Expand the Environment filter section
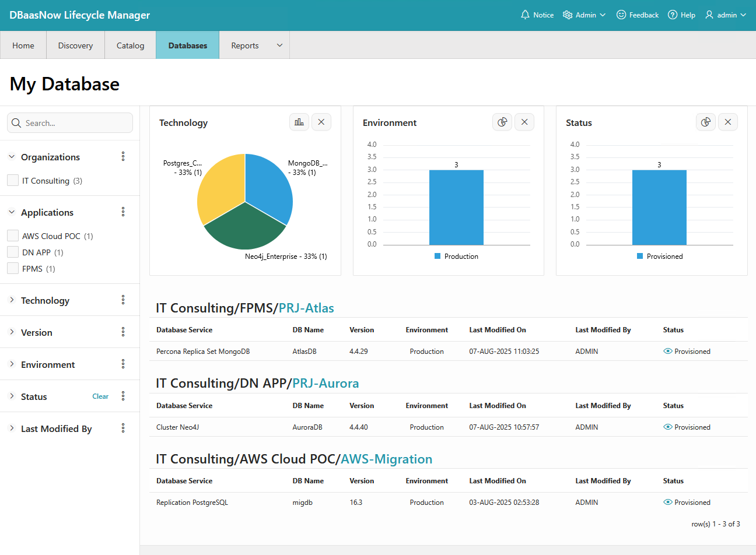756x555 pixels. coord(12,364)
